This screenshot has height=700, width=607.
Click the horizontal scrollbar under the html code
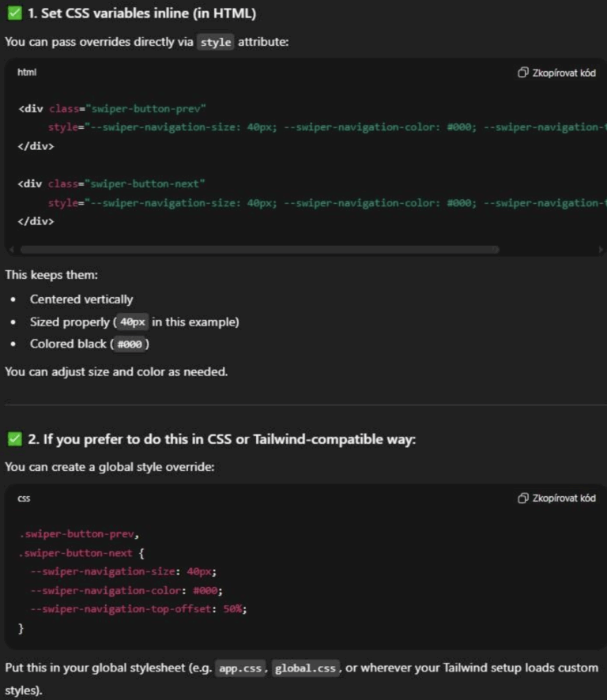click(259, 250)
